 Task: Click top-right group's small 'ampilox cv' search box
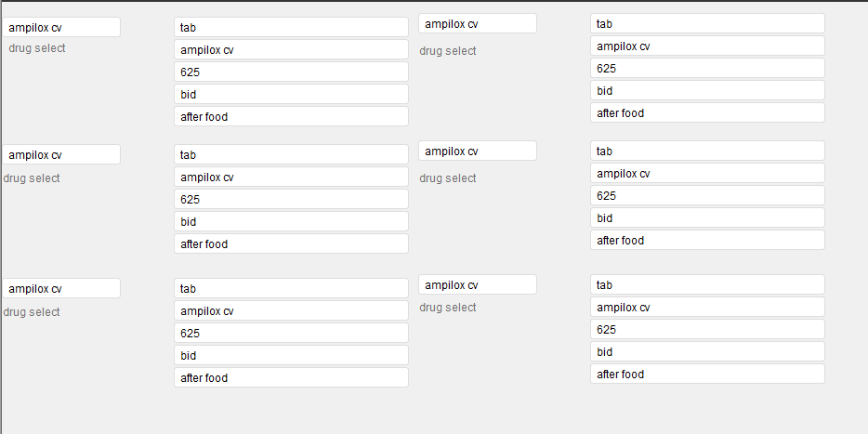[478, 24]
